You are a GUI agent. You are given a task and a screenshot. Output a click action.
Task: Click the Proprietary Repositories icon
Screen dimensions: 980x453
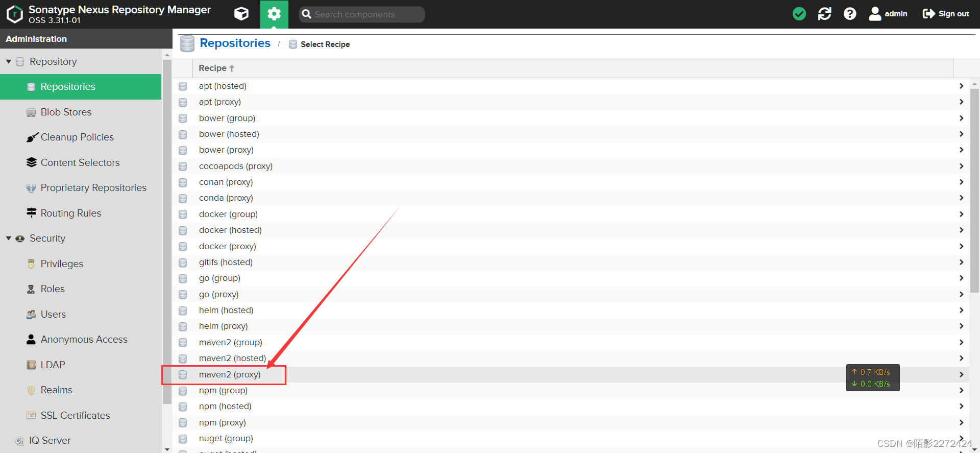click(x=31, y=188)
